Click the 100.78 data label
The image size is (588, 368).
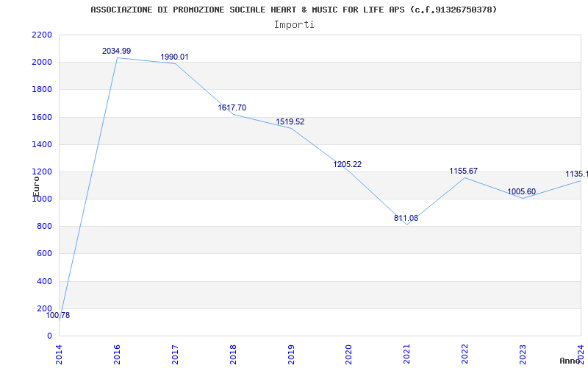[58, 316]
